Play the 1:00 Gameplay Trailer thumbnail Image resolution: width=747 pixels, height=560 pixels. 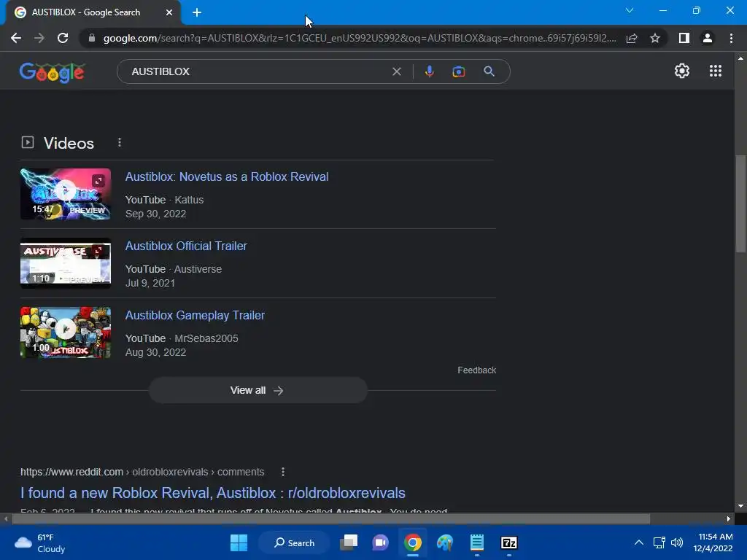point(66,332)
